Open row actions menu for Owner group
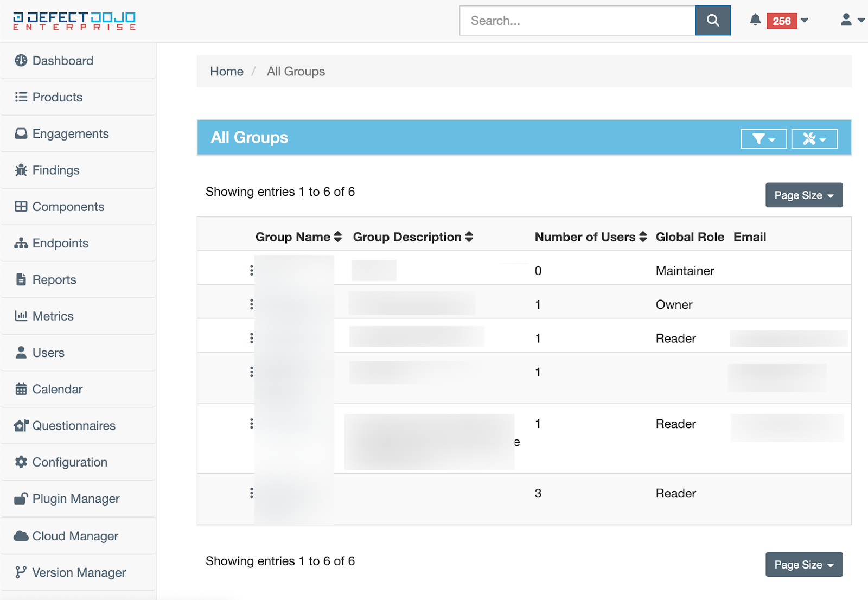The height and width of the screenshot is (600, 868). (x=251, y=304)
